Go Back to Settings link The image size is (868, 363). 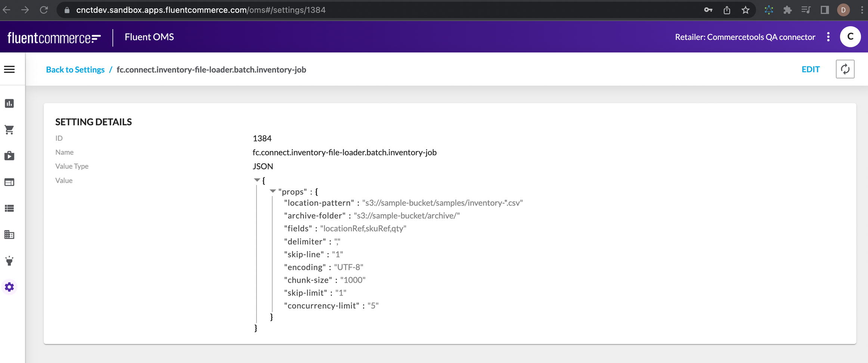click(x=75, y=69)
